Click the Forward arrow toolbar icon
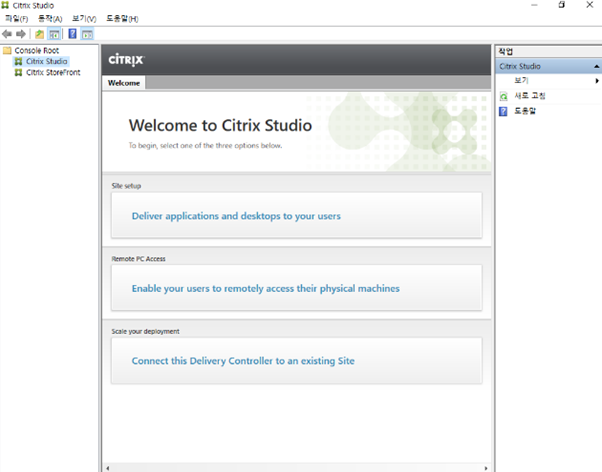Image resolution: width=602 pixels, height=472 pixels. tap(21, 34)
